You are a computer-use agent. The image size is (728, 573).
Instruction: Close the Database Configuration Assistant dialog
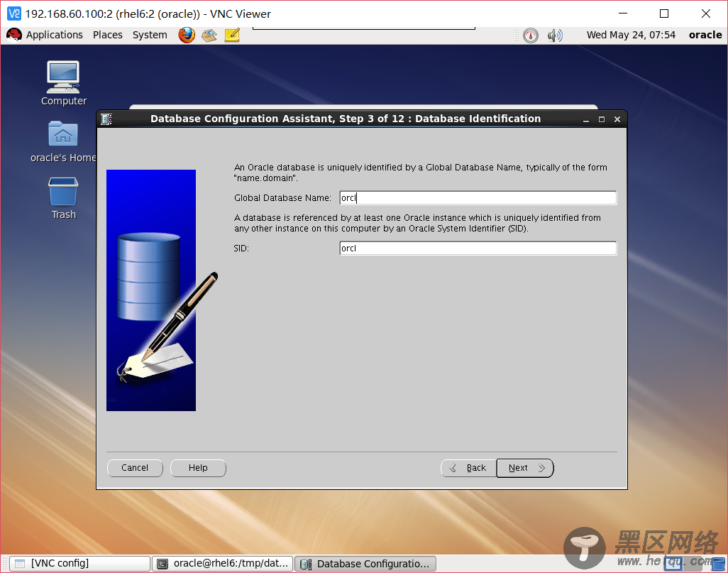617,119
